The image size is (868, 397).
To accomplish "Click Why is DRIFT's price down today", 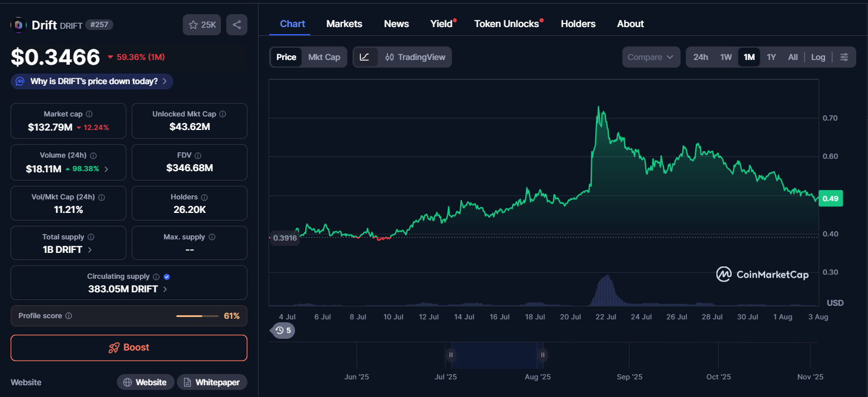I will click(92, 81).
